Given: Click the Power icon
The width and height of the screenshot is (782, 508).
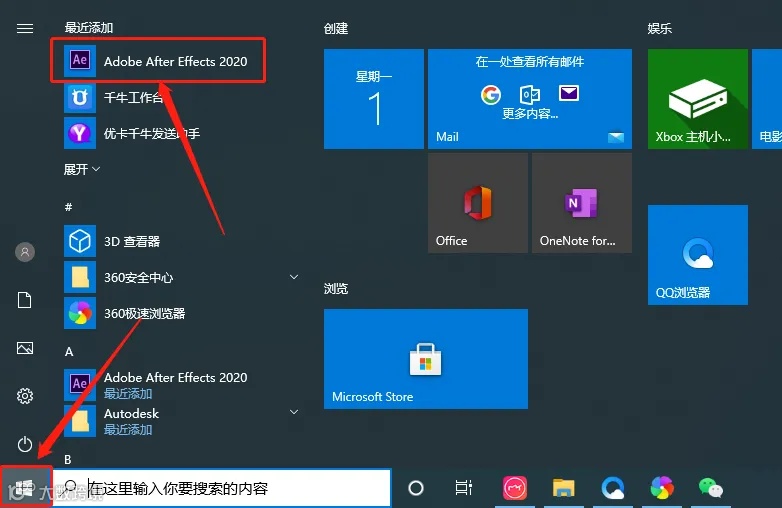Looking at the screenshot, I should tap(25, 444).
